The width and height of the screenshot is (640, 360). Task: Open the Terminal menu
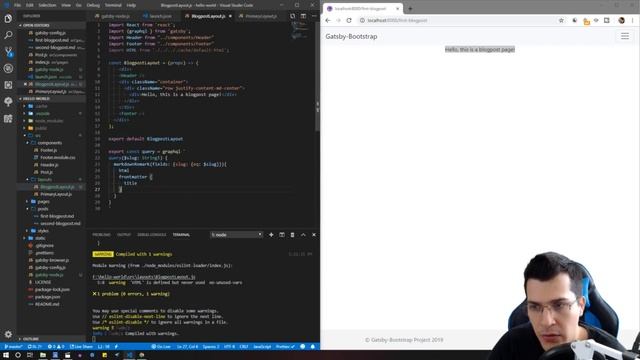(x=113, y=5)
